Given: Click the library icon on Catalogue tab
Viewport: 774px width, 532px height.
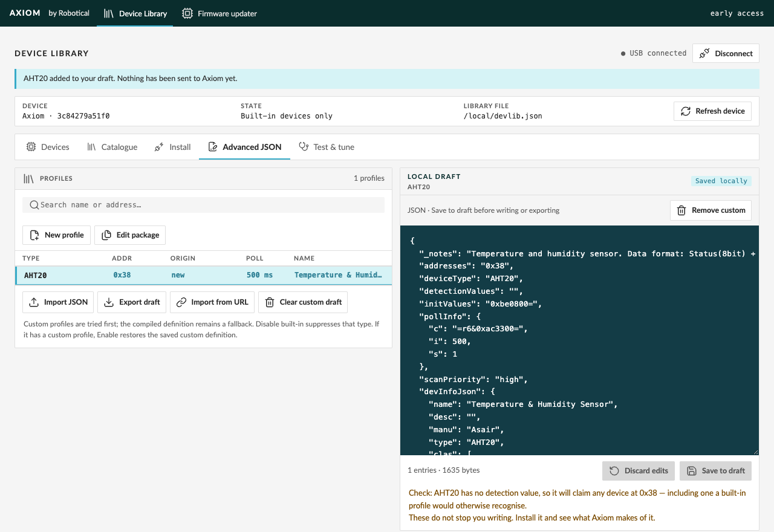Looking at the screenshot, I should pyautogui.click(x=91, y=147).
